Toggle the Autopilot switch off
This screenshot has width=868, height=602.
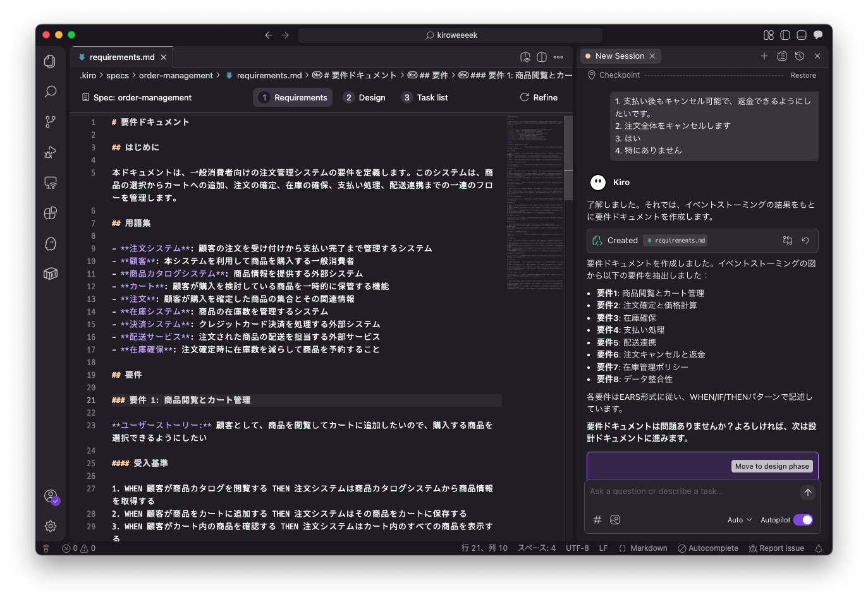tap(803, 520)
